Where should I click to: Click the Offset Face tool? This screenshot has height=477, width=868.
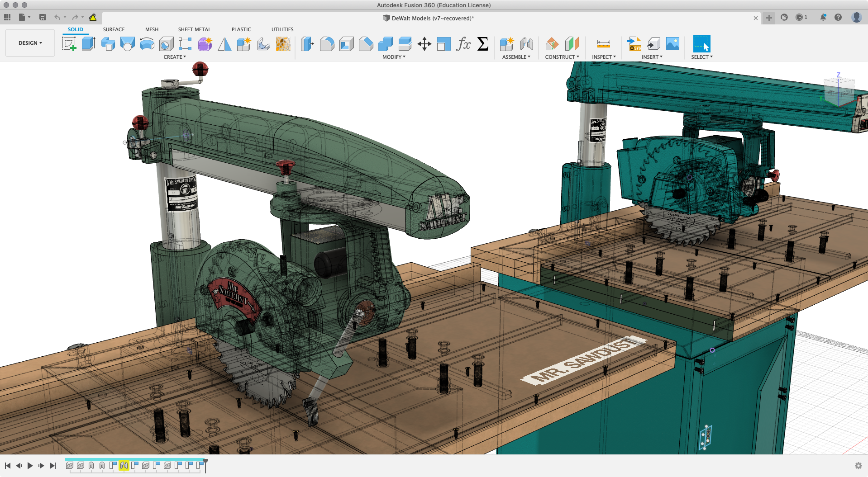(405, 44)
